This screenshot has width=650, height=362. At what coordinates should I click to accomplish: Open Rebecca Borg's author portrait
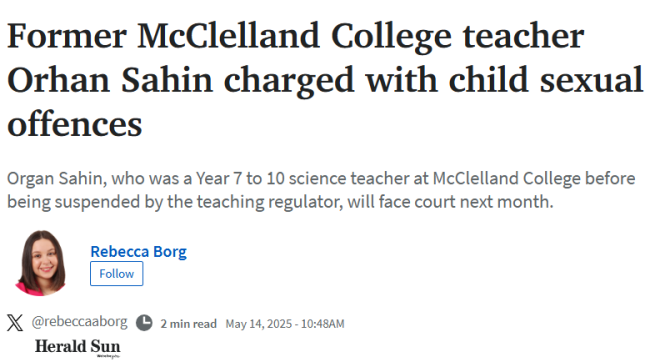click(x=41, y=262)
